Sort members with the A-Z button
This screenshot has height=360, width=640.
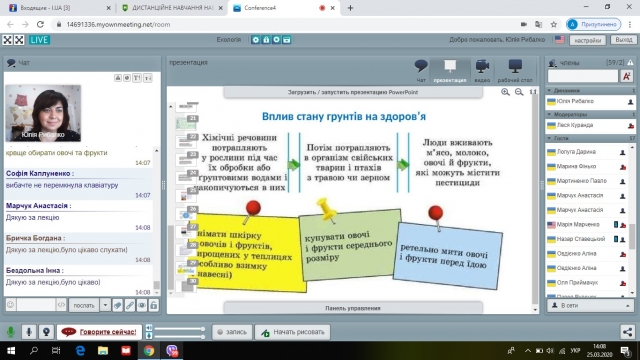click(x=627, y=76)
